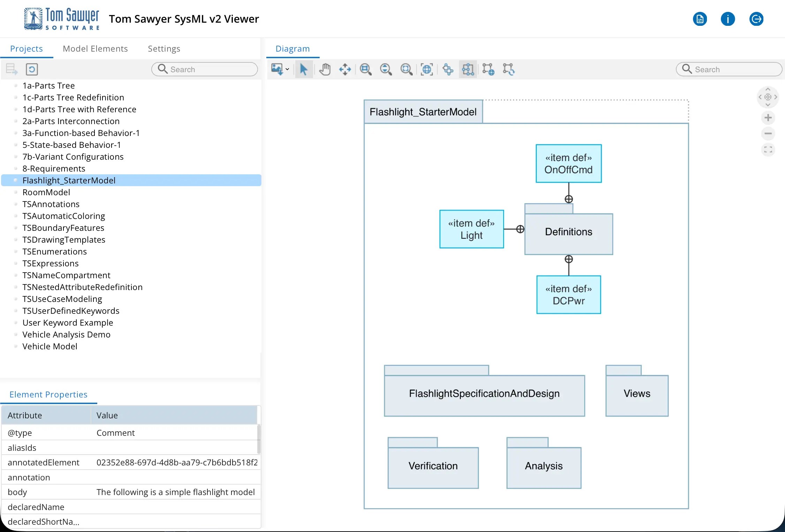Open the image export format dropdown
This screenshot has height=532, width=785.
coord(287,69)
